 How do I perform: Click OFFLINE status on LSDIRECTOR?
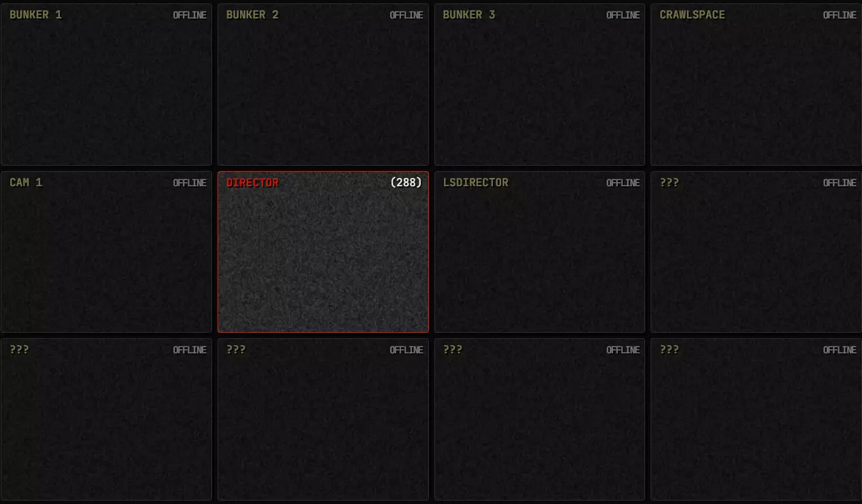623,183
